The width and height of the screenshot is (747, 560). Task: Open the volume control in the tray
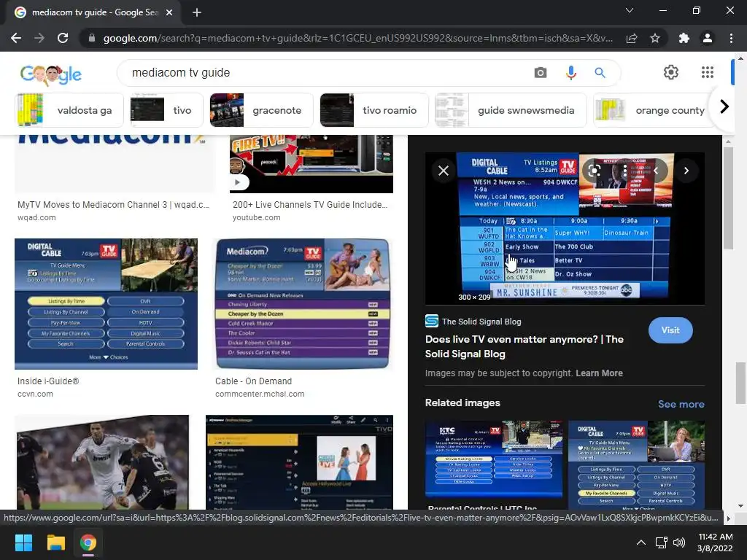pyautogui.click(x=679, y=542)
